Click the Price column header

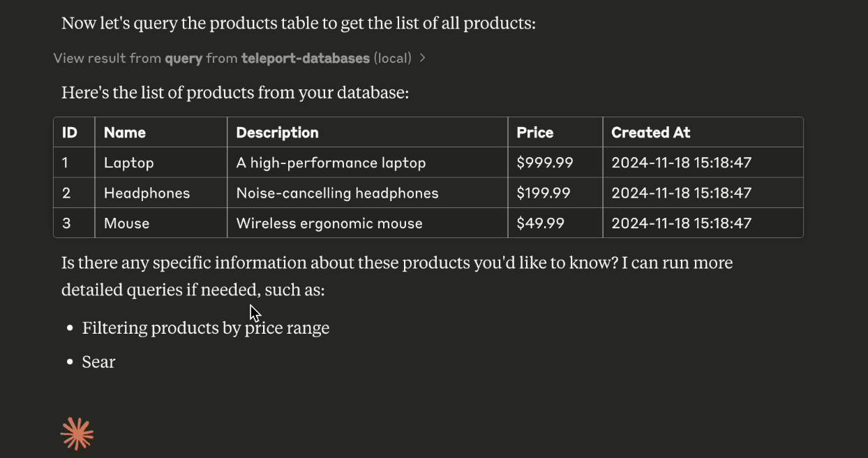pos(534,132)
